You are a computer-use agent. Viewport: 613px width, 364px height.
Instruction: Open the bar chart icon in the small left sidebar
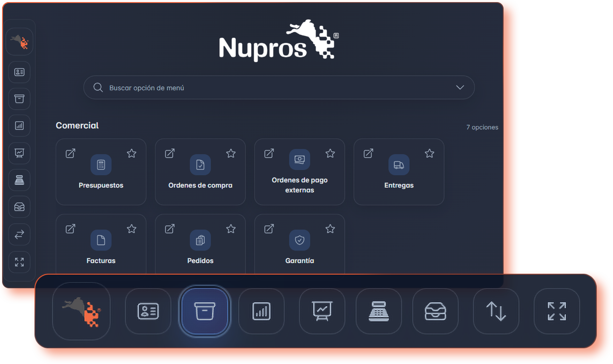[20, 126]
